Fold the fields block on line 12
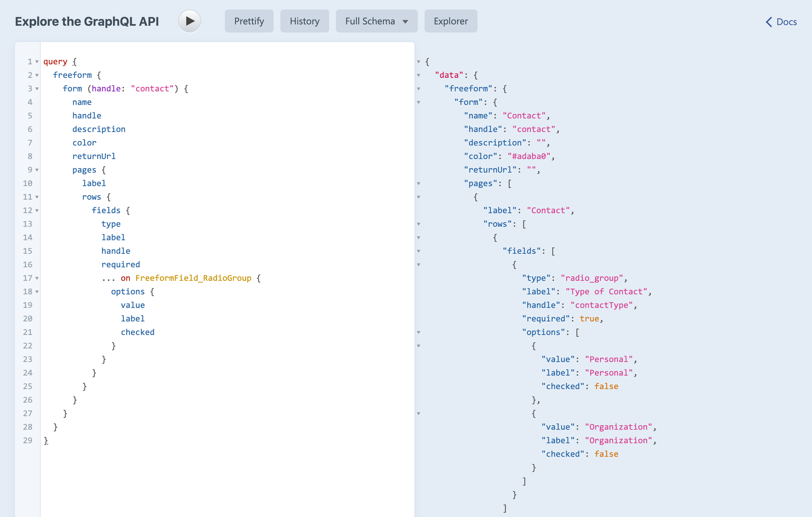The width and height of the screenshot is (812, 517). point(37,211)
